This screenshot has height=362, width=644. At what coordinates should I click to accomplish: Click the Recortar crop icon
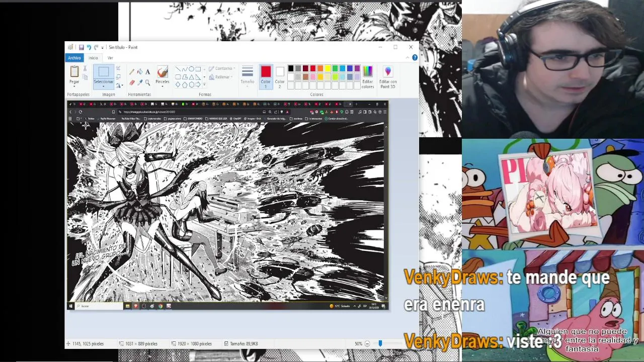pyautogui.click(x=118, y=68)
